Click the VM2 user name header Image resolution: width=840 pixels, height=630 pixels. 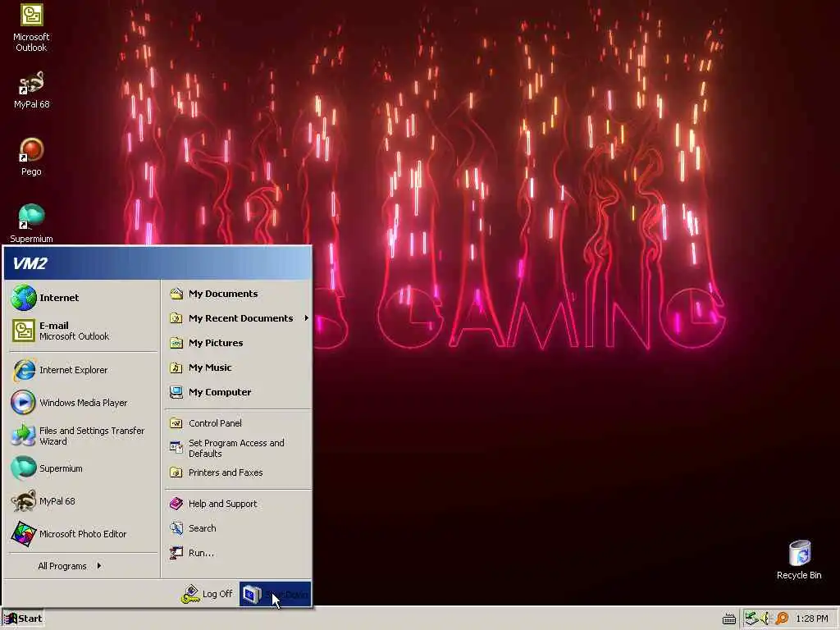30,263
